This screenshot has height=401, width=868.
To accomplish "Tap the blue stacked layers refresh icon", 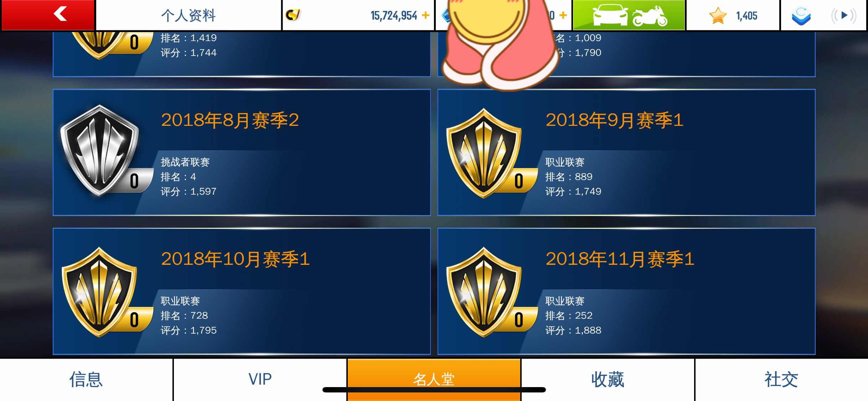I will point(801,16).
